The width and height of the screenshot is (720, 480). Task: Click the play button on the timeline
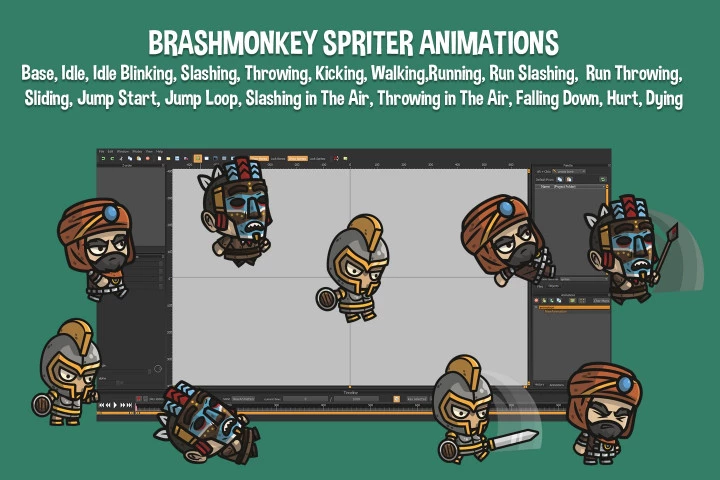tap(115, 404)
